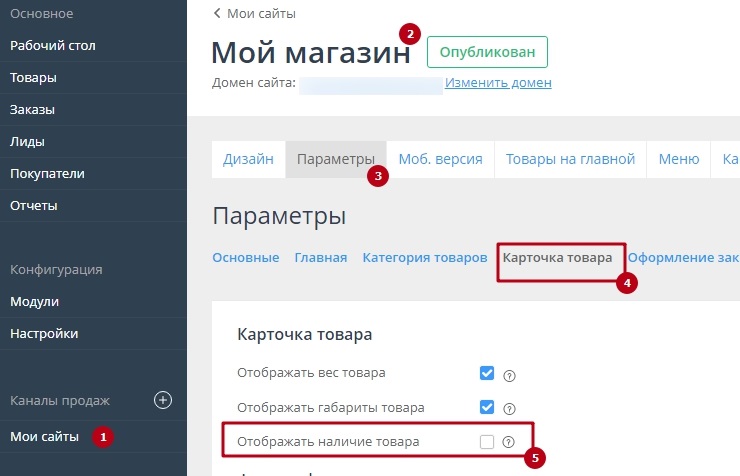
Task: Open Отчеты in the sidebar
Action: pos(93,206)
